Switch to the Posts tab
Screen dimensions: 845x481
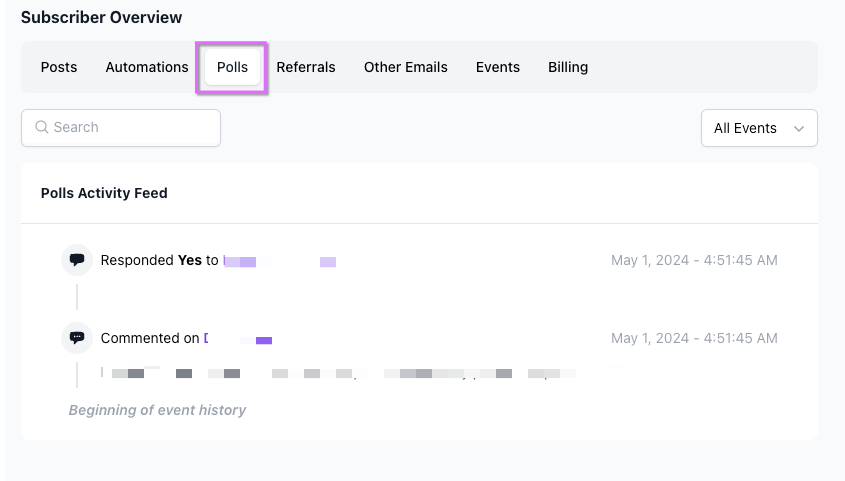(x=59, y=67)
